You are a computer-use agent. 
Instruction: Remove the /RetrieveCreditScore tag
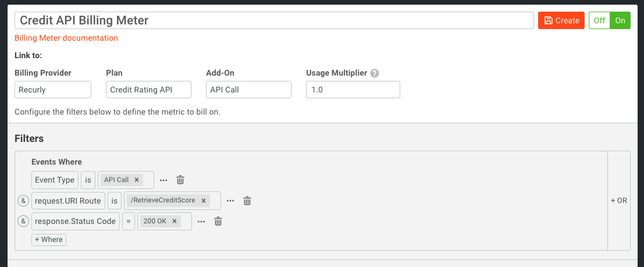(203, 201)
